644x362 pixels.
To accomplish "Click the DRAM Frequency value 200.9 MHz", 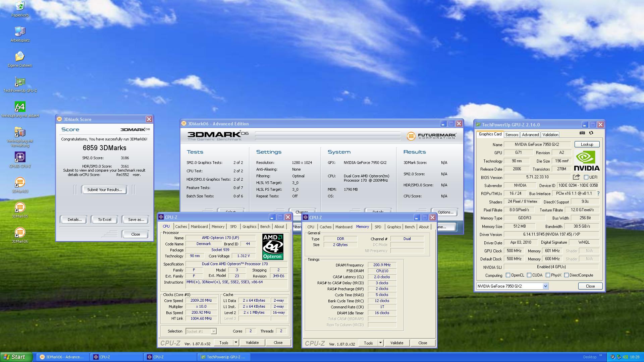I will (x=382, y=265).
